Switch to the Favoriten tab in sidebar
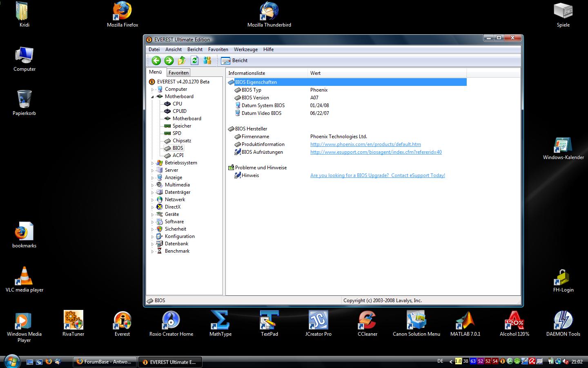Image resolution: width=588 pixels, height=368 pixels. 178,73
